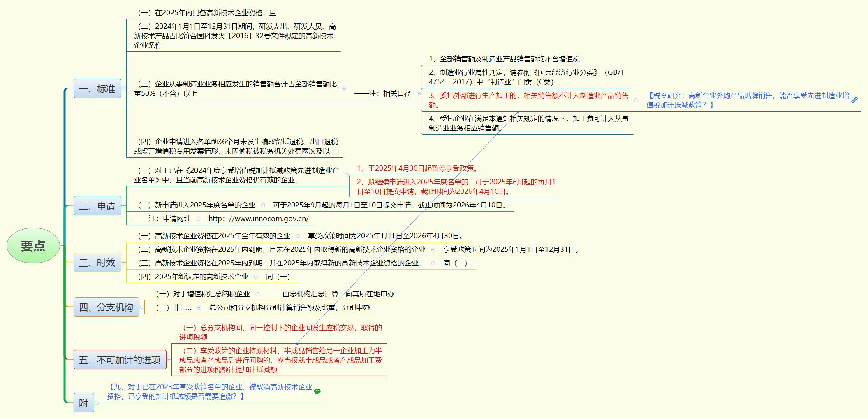Select the 二、申请 topic node
The width and height of the screenshot is (868, 419).
coord(97,206)
